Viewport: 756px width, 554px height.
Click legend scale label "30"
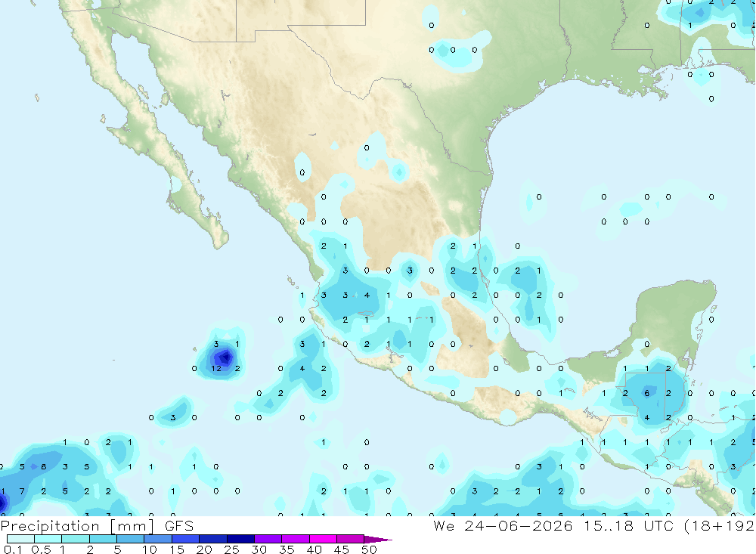(x=259, y=549)
